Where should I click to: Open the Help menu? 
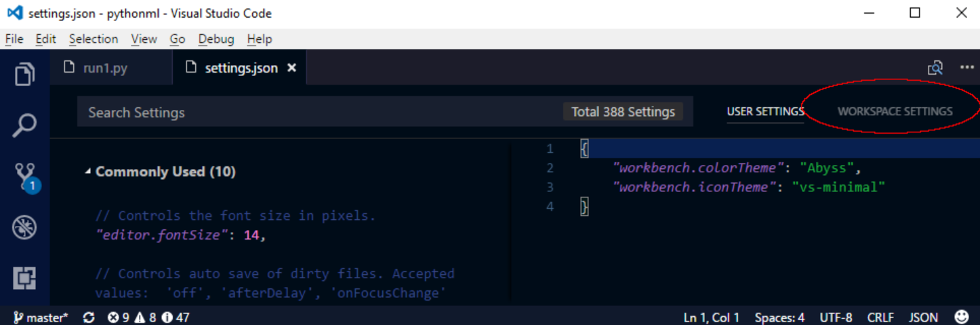tap(260, 39)
